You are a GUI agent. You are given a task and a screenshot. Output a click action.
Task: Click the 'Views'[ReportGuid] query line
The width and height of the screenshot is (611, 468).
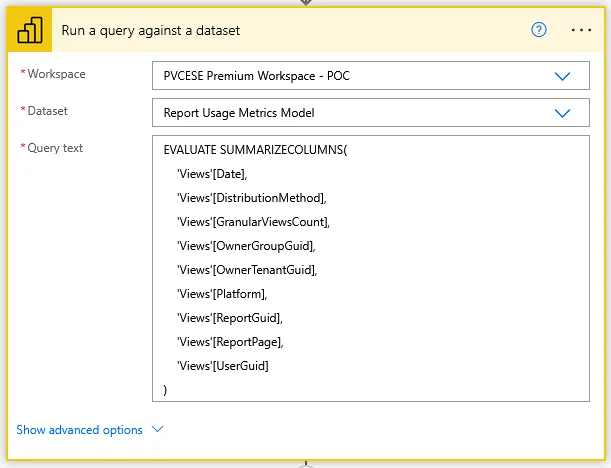[x=230, y=318]
